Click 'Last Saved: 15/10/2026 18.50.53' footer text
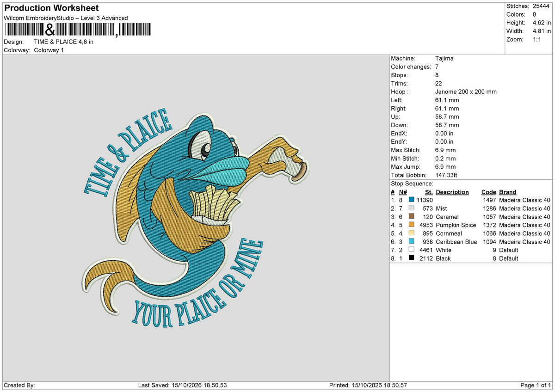Viewport: 555px width, 392px height. (x=182, y=385)
